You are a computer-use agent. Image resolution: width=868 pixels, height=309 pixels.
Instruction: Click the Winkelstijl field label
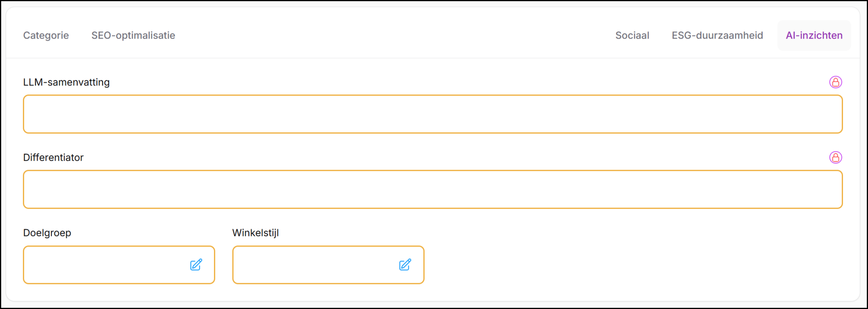point(255,233)
